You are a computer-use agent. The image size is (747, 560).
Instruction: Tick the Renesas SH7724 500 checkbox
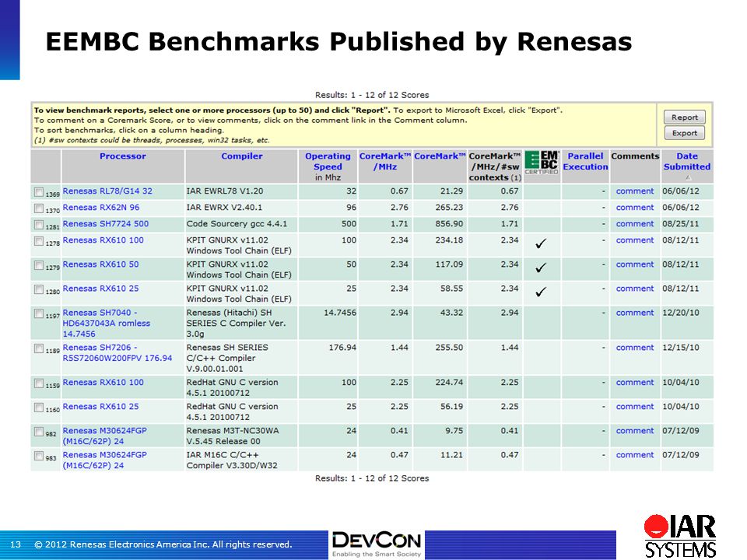[x=39, y=224]
